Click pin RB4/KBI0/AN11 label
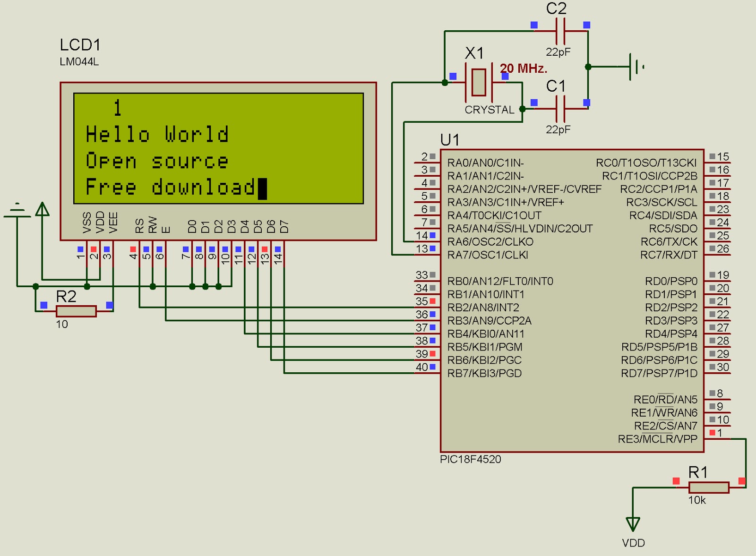Screen dimensions: 756x556 [x=486, y=334]
